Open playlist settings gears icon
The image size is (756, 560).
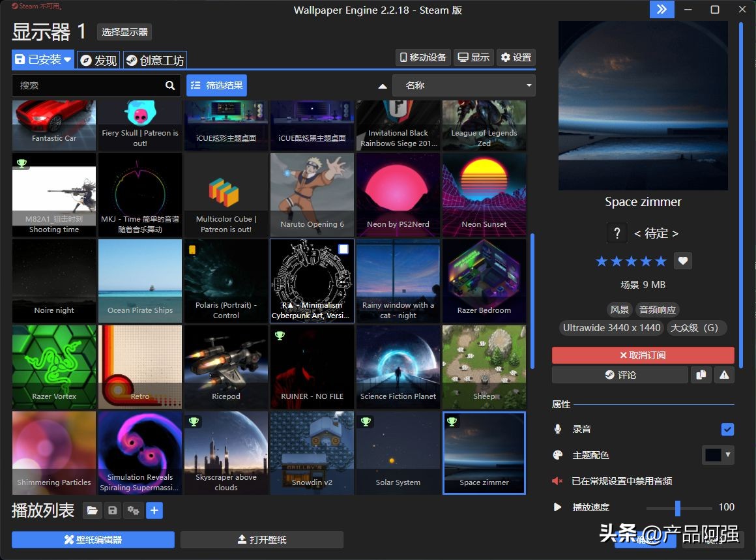tap(134, 510)
